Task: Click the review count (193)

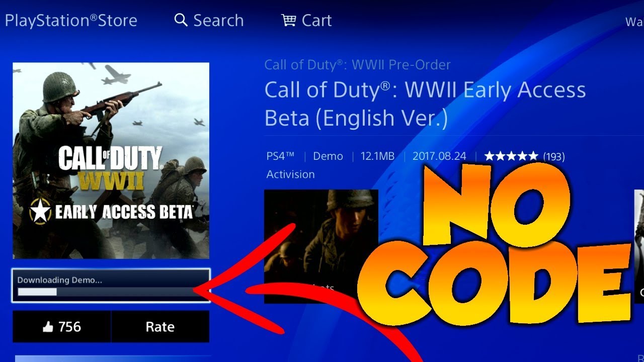Action: tap(553, 157)
